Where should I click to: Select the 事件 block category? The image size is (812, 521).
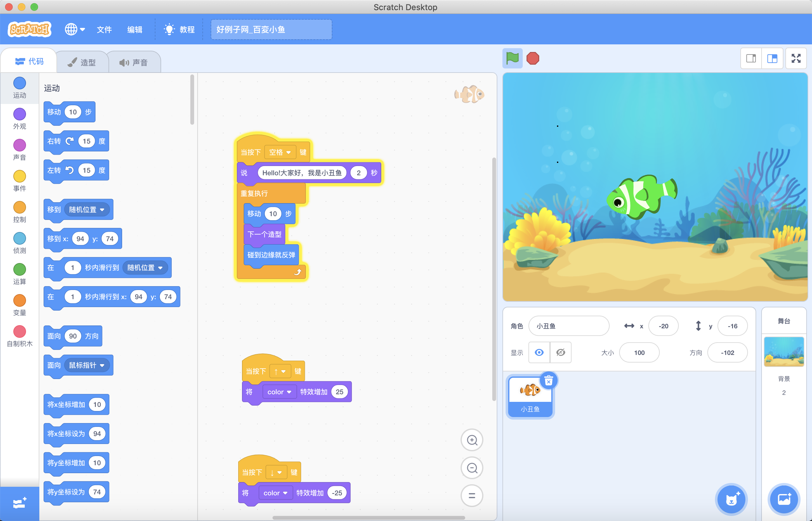[x=20, y=181]
